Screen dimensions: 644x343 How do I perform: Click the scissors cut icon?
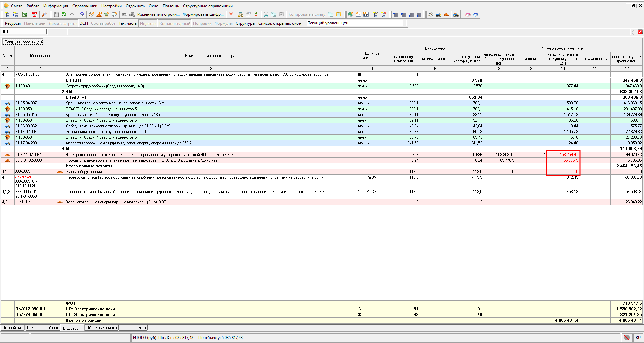coord(266,14)
